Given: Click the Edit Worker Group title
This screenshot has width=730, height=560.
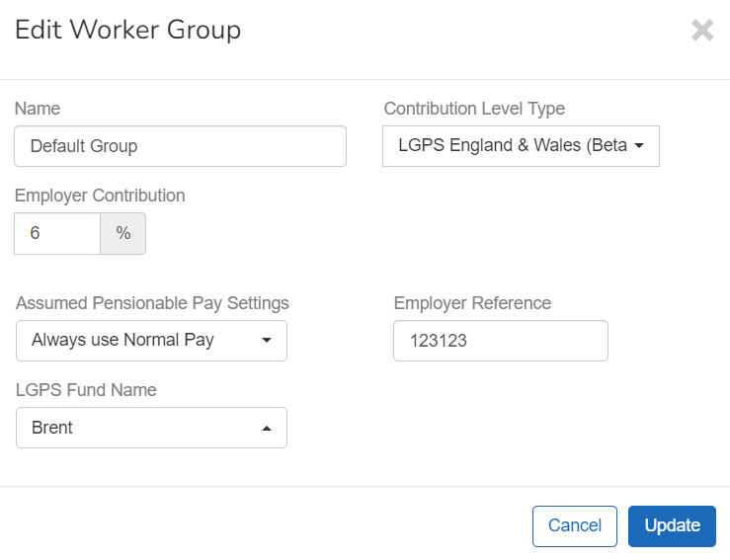Looking at the screenshot, I should pos(128,31).
